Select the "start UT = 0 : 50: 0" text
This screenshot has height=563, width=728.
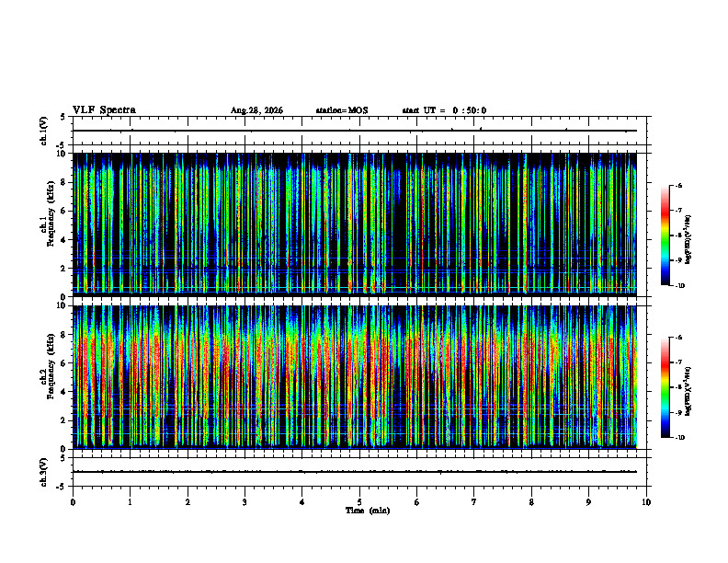[444, 110]
